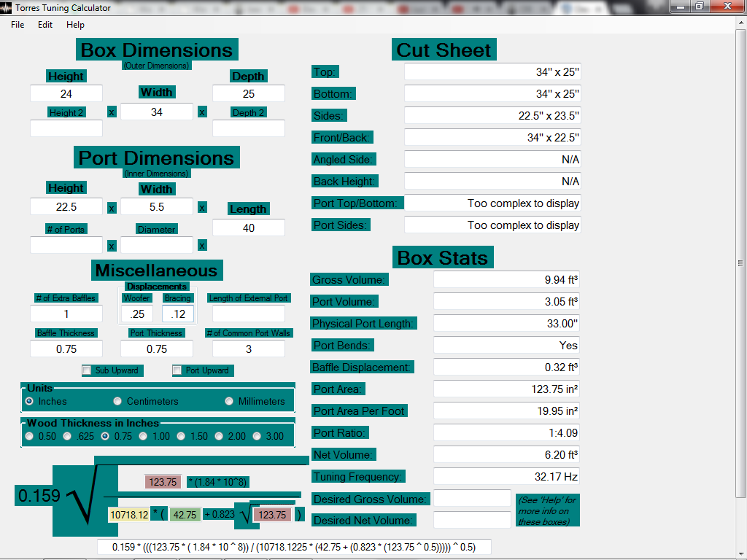The height and width of the screenshot is (560, 747).
Task: Click the pink 123.75 numerator value
Action: [x=163, y=482]
